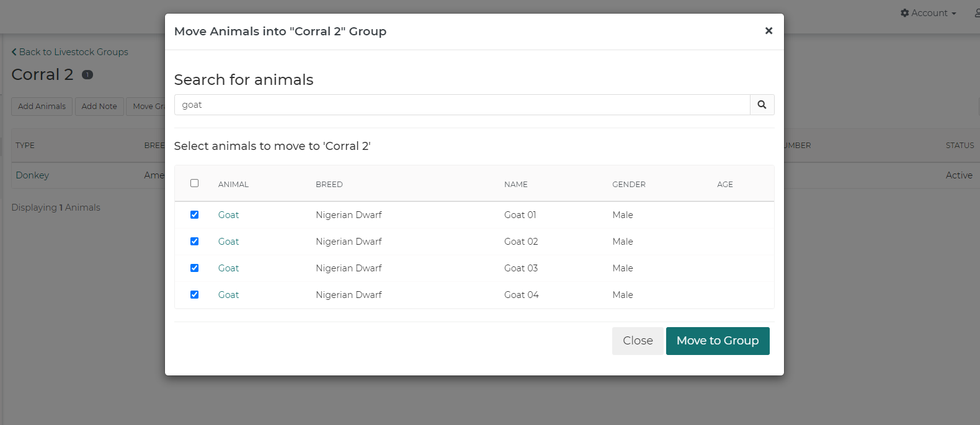Click the Move to Group button

click(x=718, y=341)
